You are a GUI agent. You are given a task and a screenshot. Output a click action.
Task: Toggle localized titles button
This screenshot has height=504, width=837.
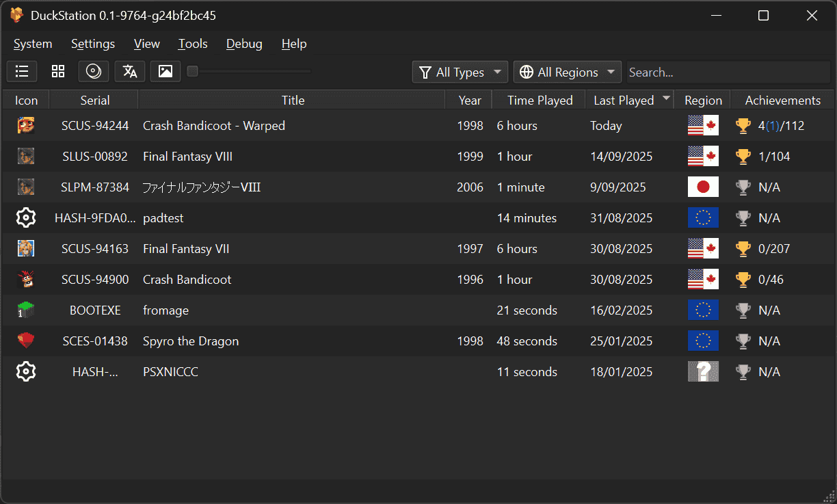130,71
